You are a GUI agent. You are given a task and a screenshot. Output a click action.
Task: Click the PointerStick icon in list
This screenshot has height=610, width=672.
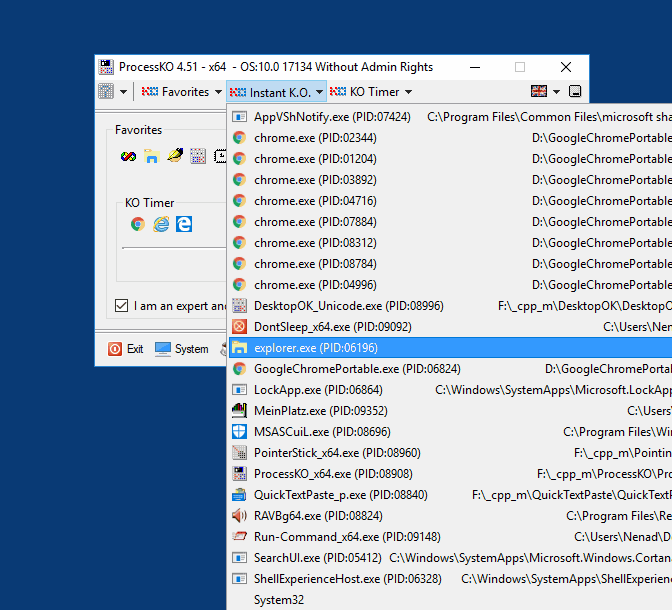239,453
